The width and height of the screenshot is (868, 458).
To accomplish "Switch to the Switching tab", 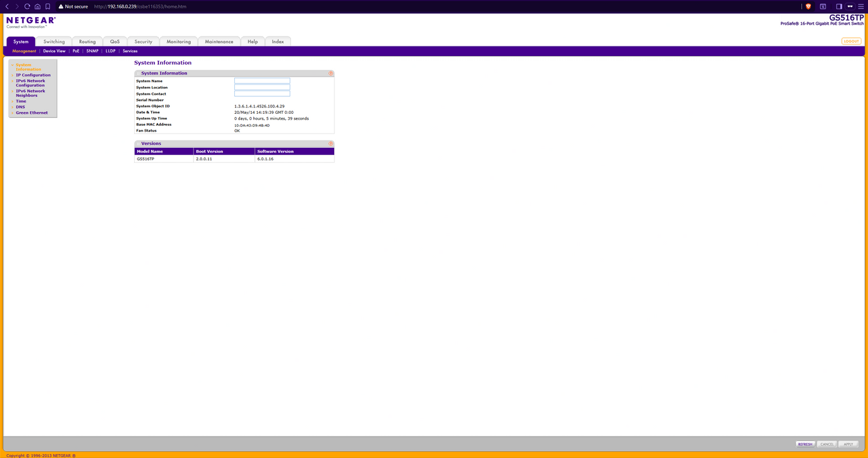I will [x=54, y=42].
